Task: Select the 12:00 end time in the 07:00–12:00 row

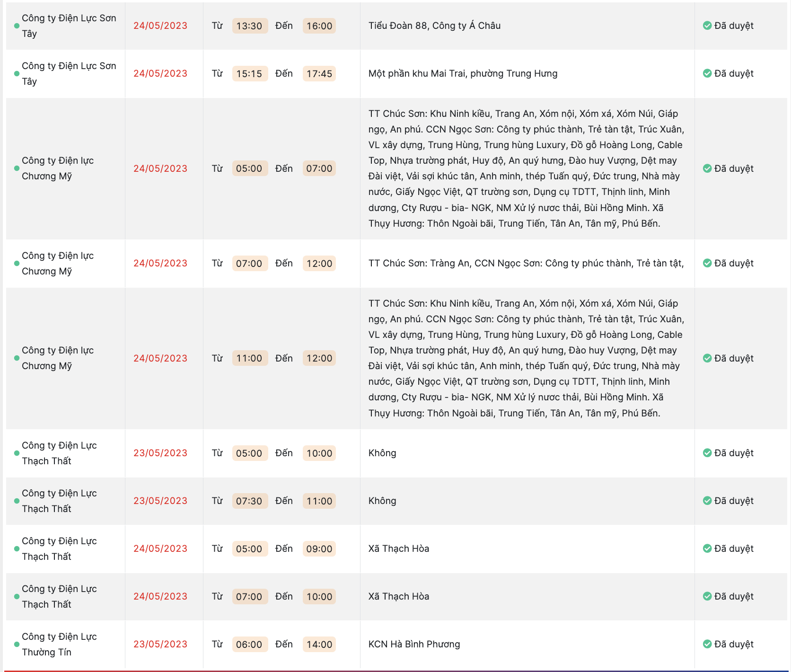Action: click(x=319, y=264)
